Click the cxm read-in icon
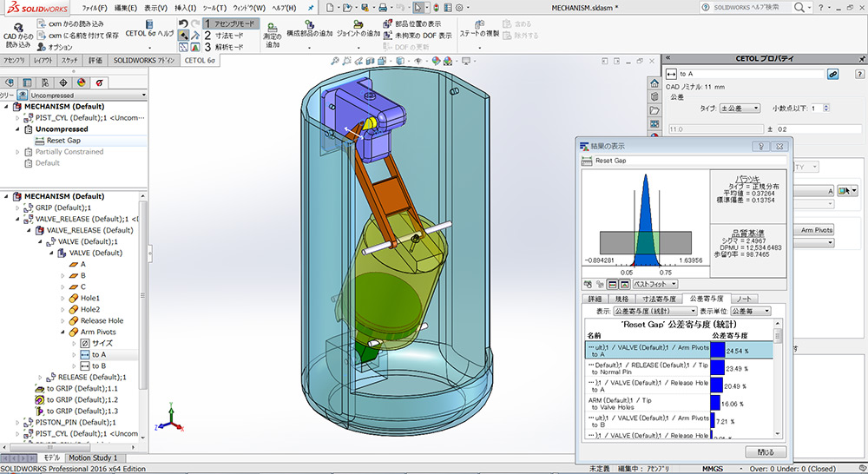Screen dimensions: 868x474 [x=42, y=23]
